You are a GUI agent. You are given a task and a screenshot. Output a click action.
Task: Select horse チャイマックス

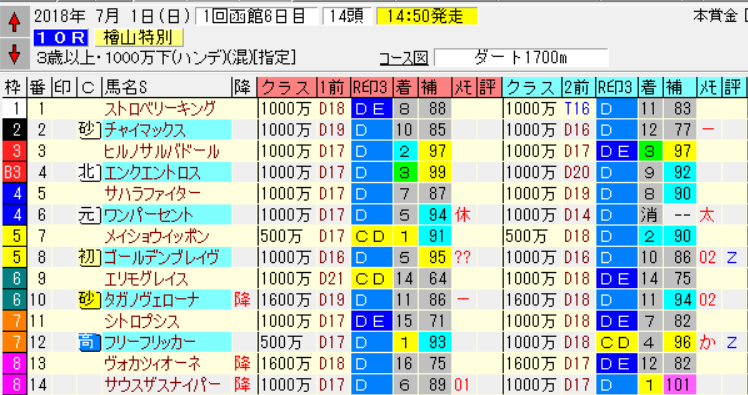click(x=166, y=130)
